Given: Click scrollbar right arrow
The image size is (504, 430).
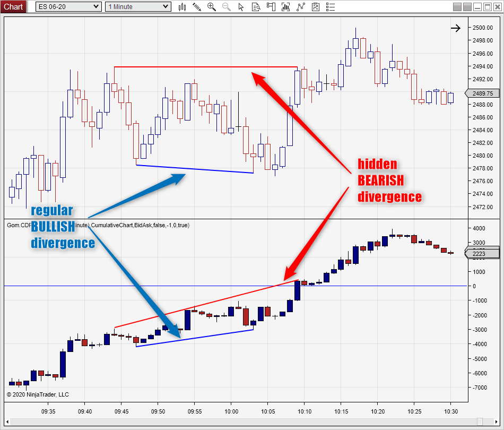Looking at the screenshot, I should point(497,422).
